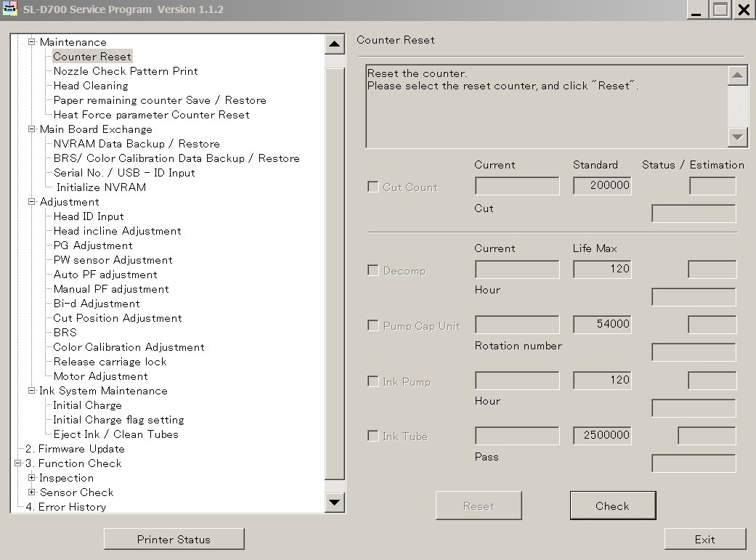Viewport: 756px width, 560px height.
Task: Click the SL-D700 app icon in title bar
Action: pos(9,9)
